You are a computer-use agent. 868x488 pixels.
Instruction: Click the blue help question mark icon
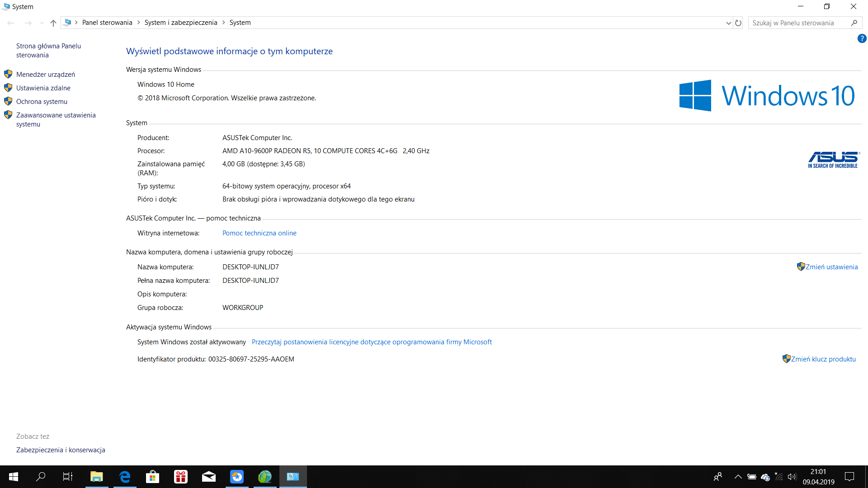tap(862, 39)
